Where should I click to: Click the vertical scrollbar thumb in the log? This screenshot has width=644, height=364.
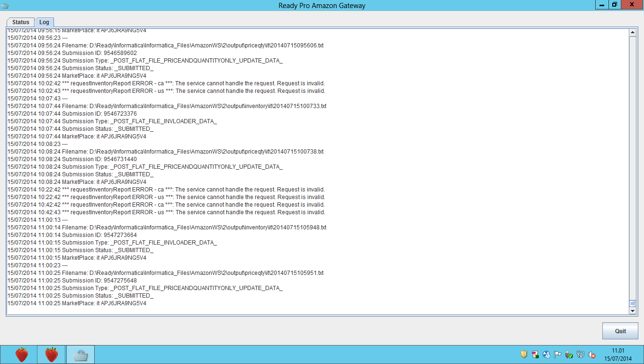point(633,303)
